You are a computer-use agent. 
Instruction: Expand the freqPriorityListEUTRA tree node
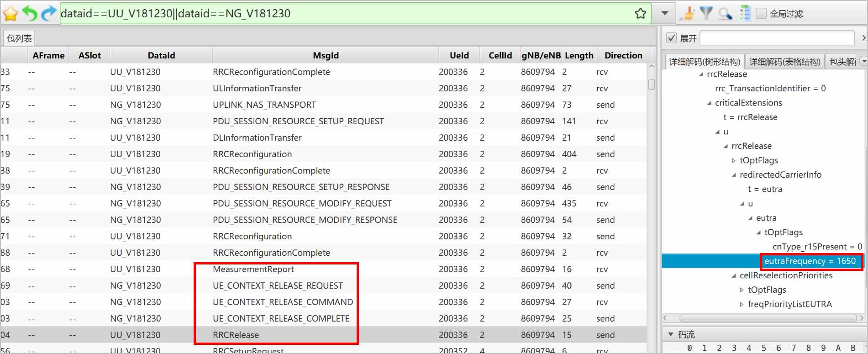pos(742,304)
